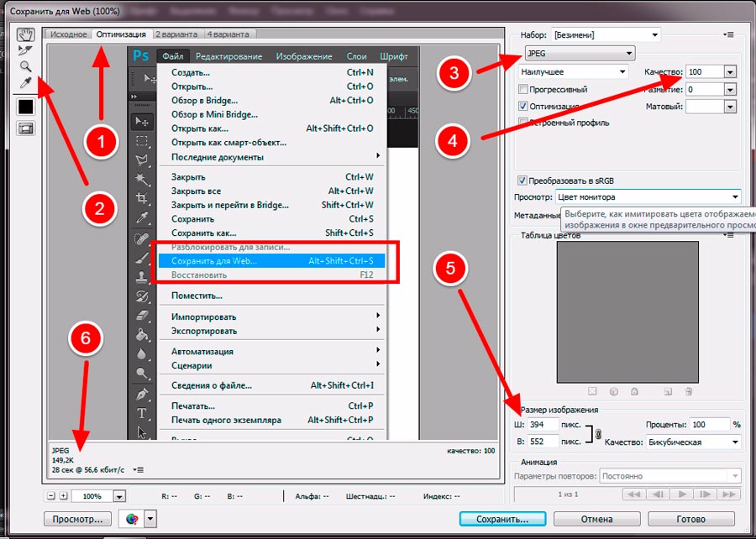Open the Матовый matte color dropdown

pos(730,107)
